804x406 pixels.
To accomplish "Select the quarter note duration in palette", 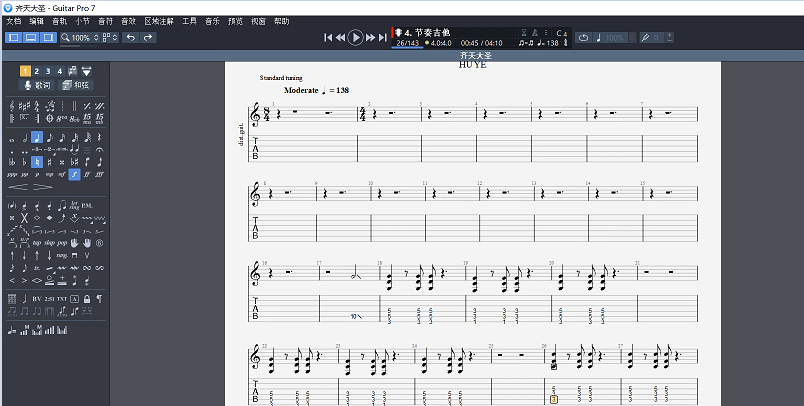I will coord(36,137).
